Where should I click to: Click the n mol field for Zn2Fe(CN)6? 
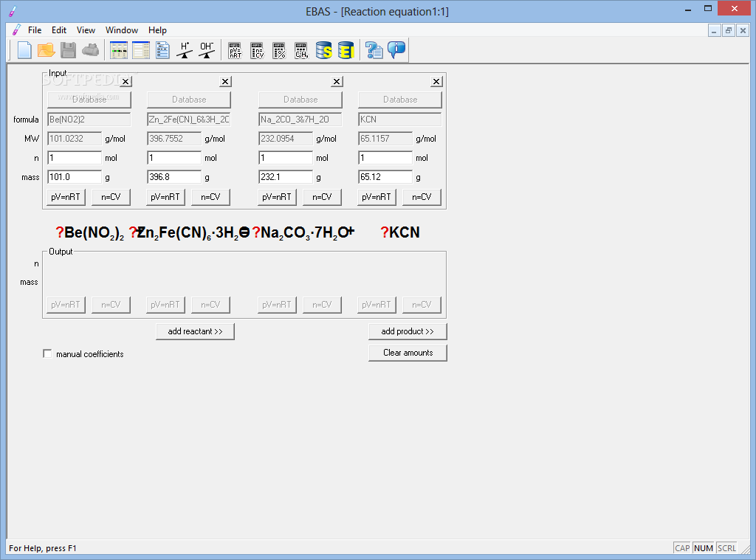pos(174,158)
